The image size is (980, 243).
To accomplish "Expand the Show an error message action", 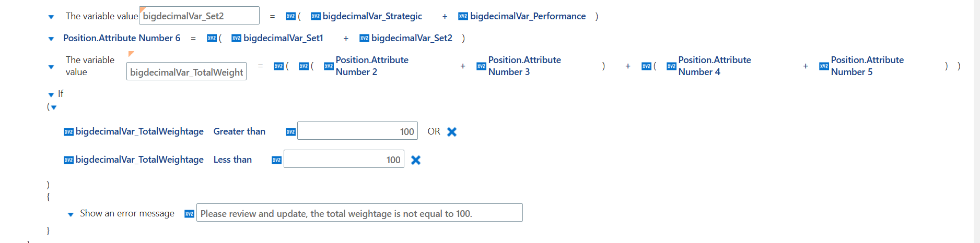I will click(x=71, y=214).
